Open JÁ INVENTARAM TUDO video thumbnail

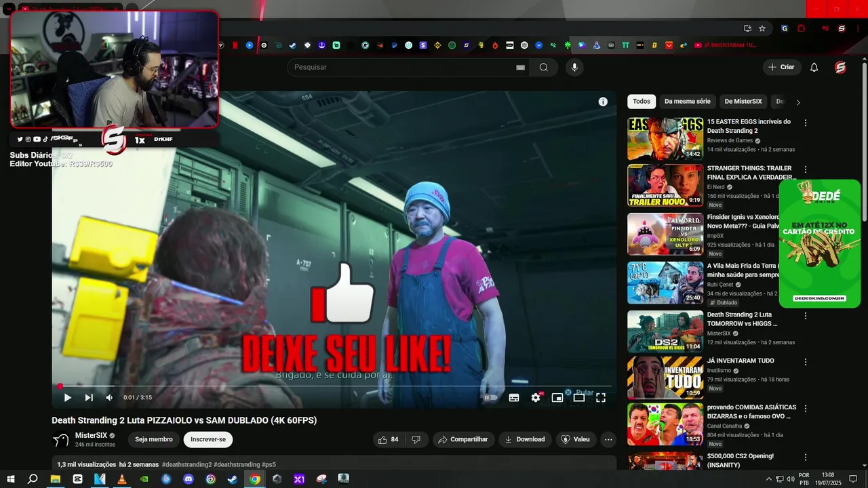point(665,378)
